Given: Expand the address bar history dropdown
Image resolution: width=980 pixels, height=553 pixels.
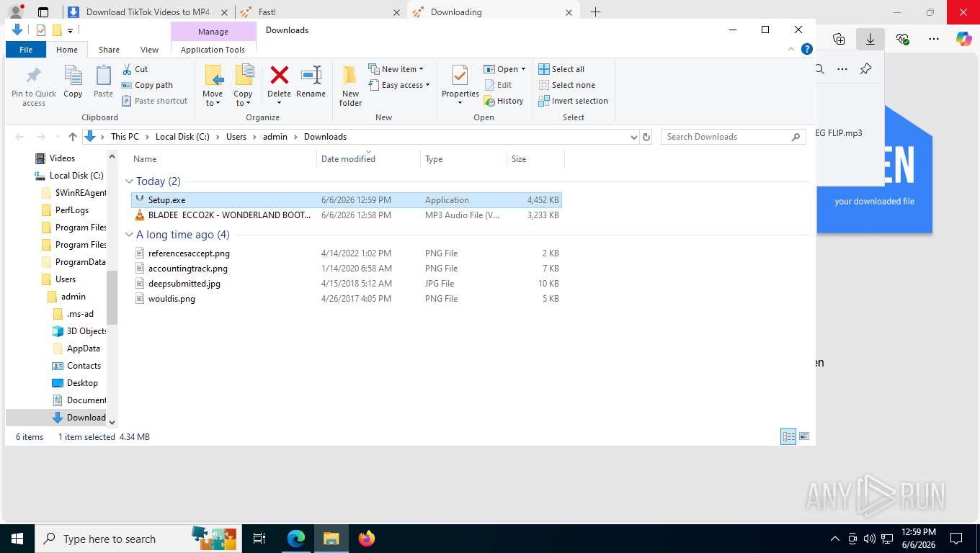Looking at the screenshot, I should pos(633,137).
